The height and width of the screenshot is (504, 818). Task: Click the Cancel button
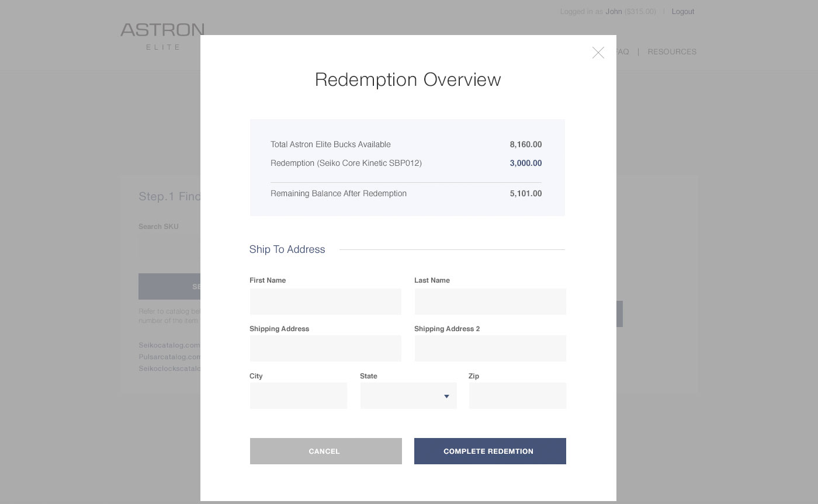(x=326, y=451)
